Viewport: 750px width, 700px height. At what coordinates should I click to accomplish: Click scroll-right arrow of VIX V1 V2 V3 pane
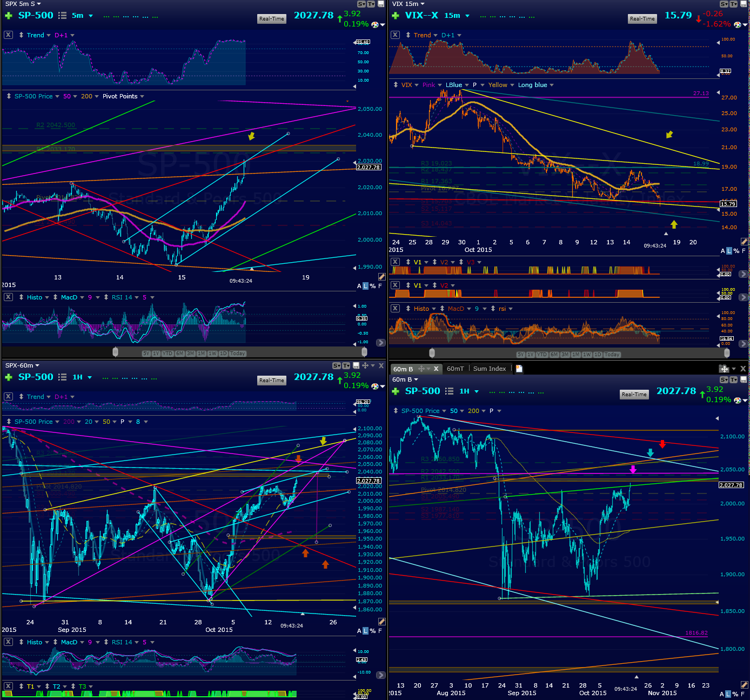744,274
